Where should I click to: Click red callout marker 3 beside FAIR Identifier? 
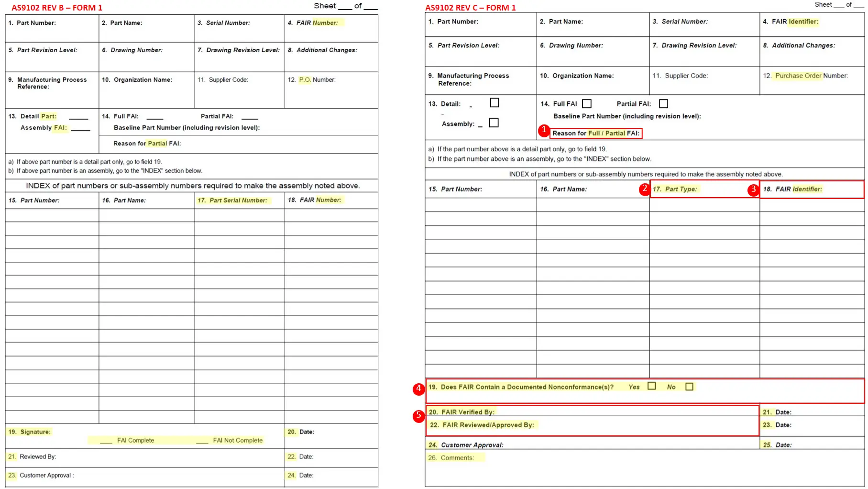pyautogui.click(x=753, y=189)
